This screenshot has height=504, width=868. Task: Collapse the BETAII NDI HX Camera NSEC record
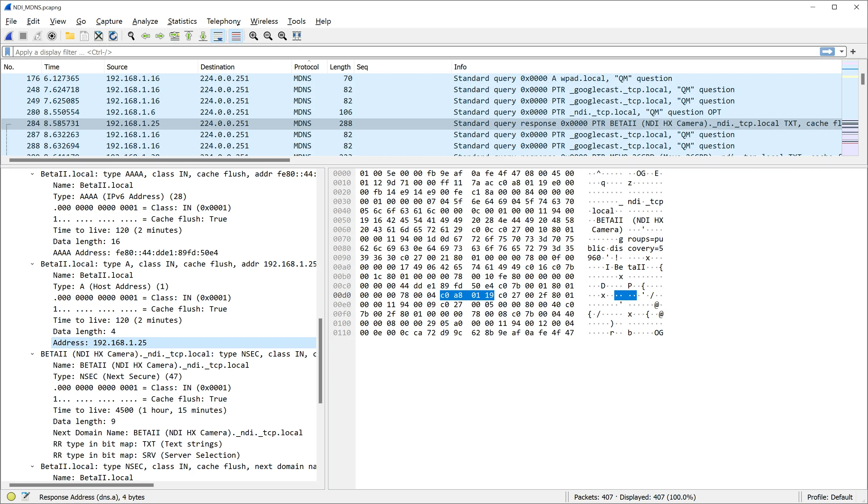tap(32, 354)
